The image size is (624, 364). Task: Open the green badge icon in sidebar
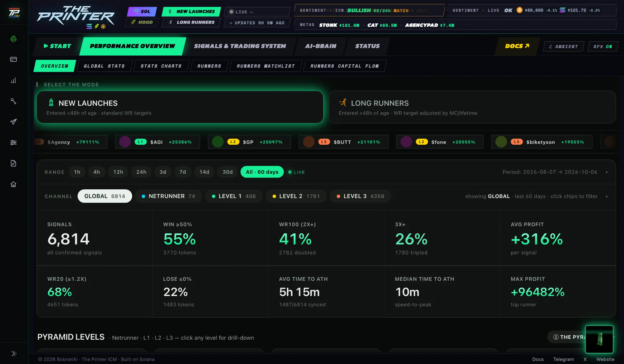(x=13, y=39)
